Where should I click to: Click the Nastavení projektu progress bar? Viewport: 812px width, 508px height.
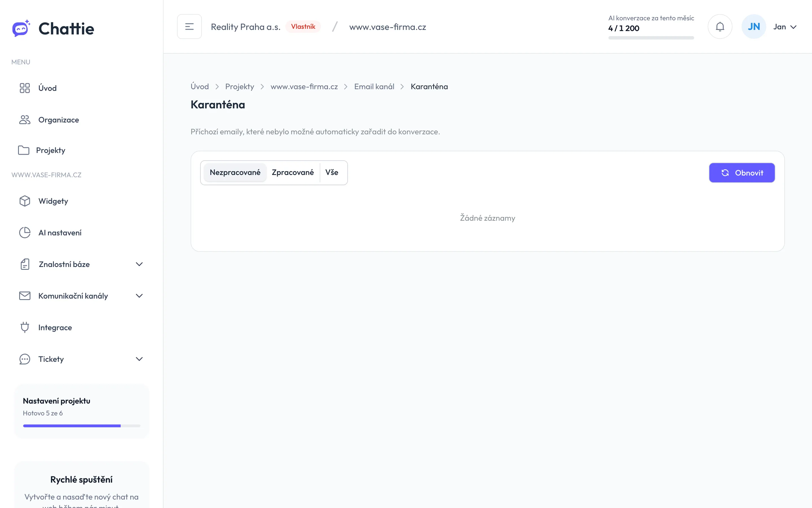[81, 426]
